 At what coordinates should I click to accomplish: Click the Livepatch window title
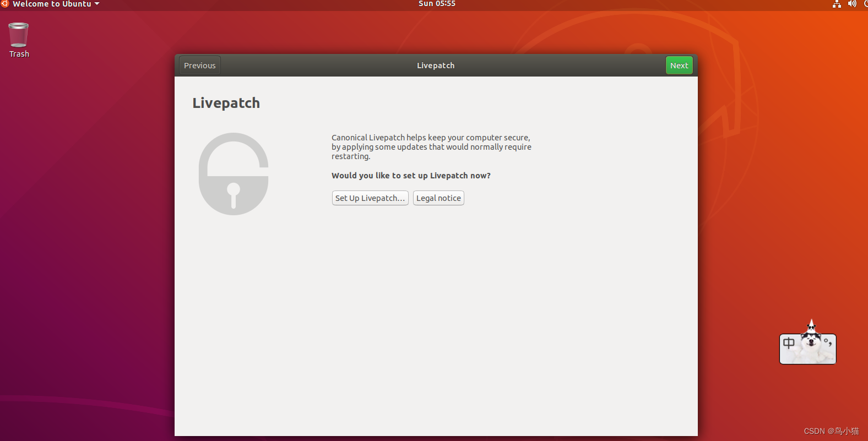pos(436,66)
